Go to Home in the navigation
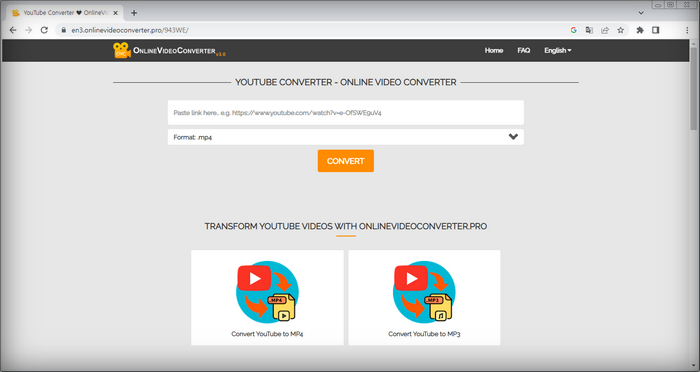The height and width of the screenshot is (372, 700). 494,50
